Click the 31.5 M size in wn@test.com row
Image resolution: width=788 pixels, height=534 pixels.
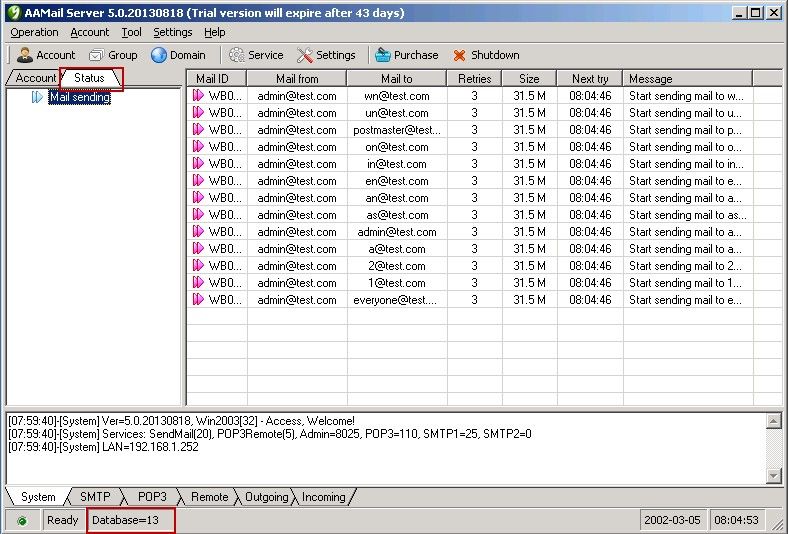pyautogui.click(x=529, y=96)
